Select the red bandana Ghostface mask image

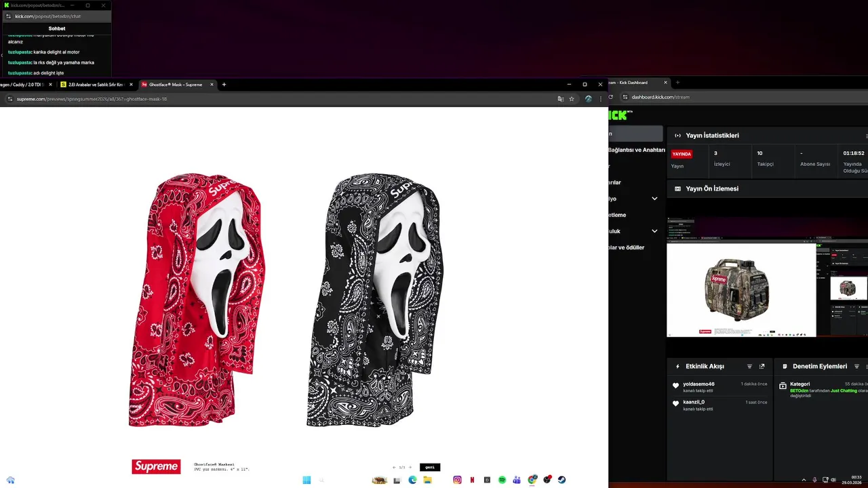(x=196, y=300)
